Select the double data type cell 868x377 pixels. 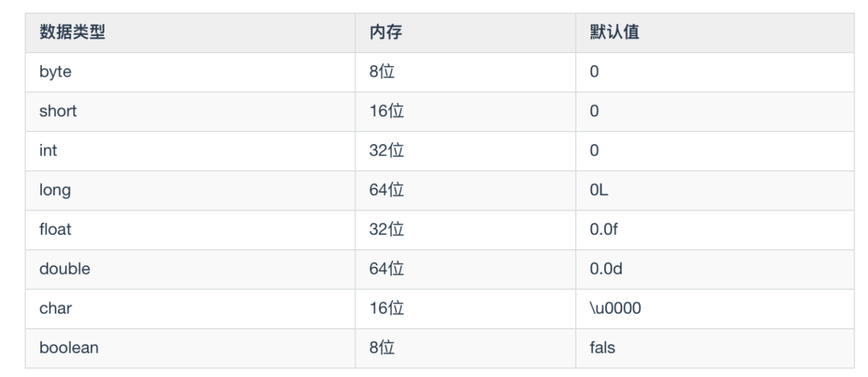point(64,269)
